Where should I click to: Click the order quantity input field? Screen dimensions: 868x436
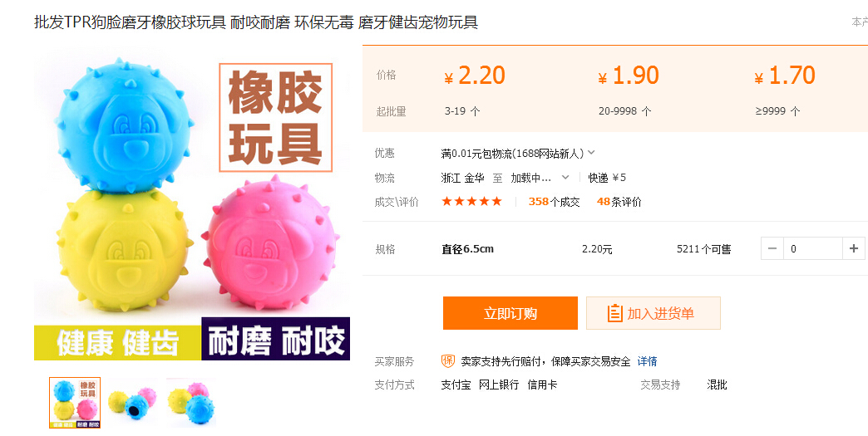point(812,248)
